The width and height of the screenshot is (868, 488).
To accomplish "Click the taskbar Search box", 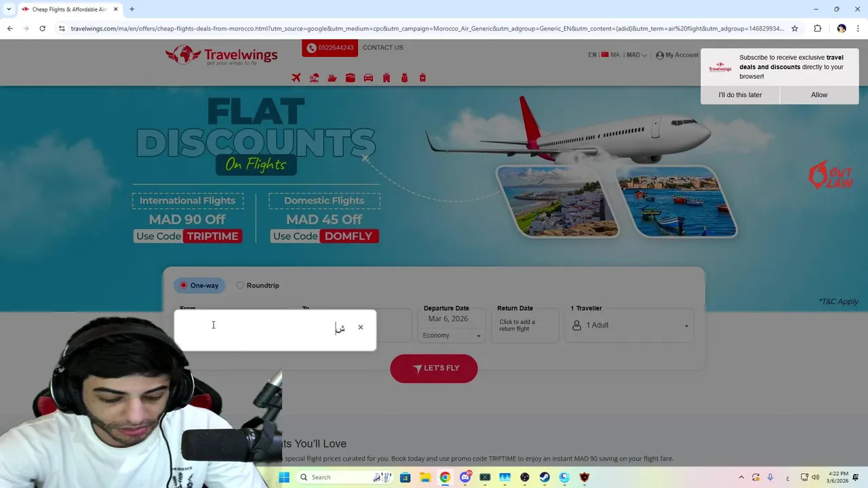I will pos(346,477).
